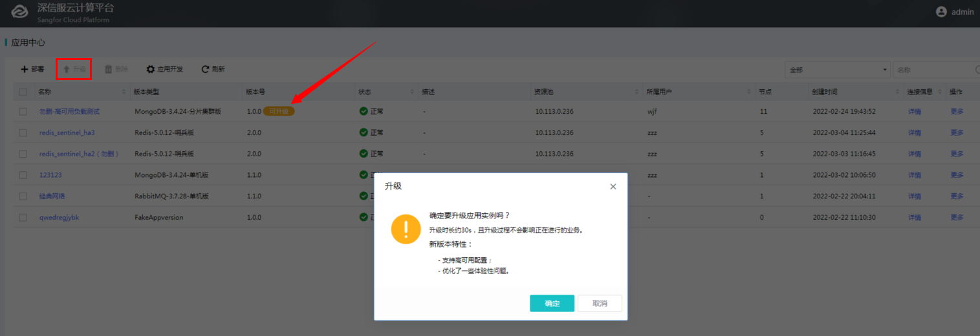The image size is (980, 336).
Task: Open 更多 menu for 2022-03-04 11:25:44 row
Action: pos(957,132)
